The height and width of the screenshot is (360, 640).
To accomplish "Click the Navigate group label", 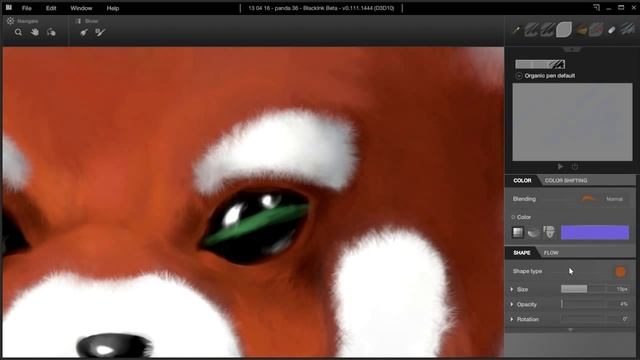I will 28,21.
